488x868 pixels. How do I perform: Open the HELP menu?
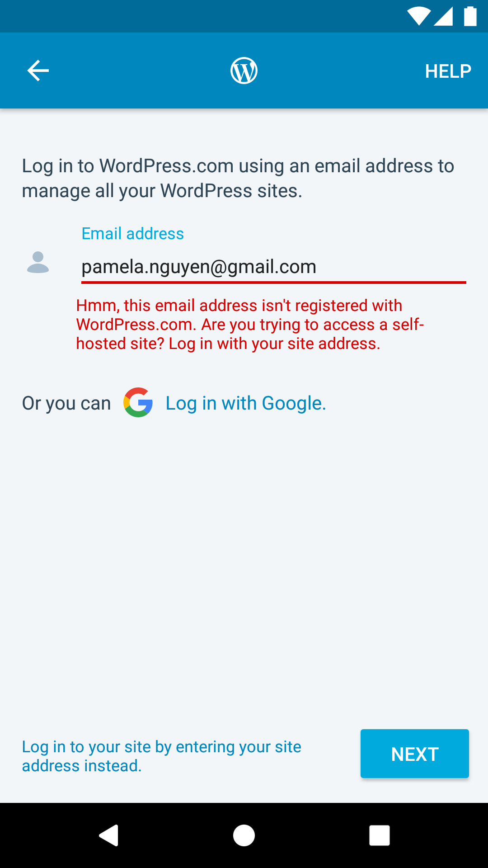(x=448, y=71)
